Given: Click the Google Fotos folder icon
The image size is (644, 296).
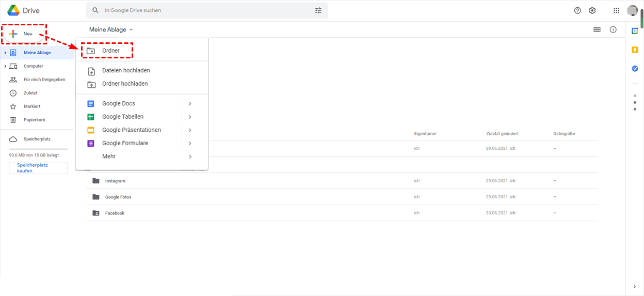Looking at the screenshot, I should [x=95, y=197].
